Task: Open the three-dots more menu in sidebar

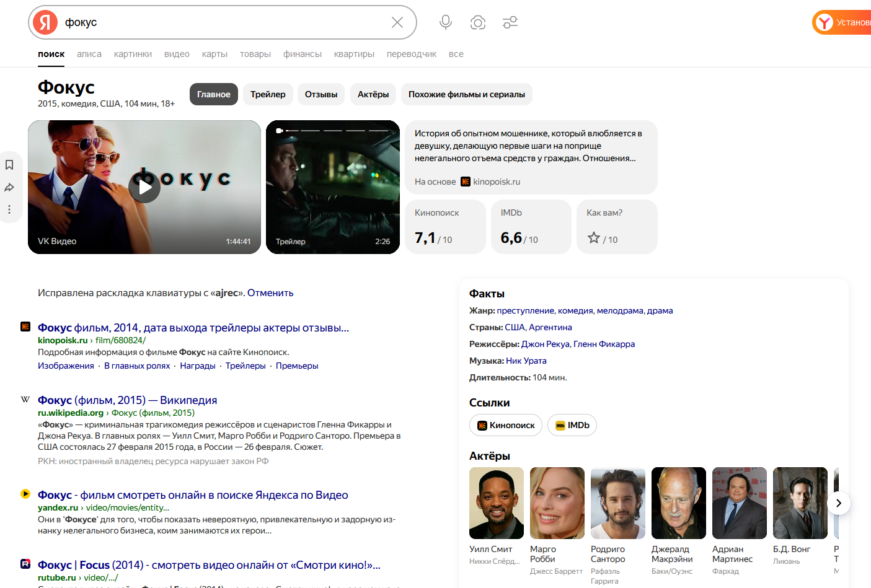Action: [x=9, y=209]
